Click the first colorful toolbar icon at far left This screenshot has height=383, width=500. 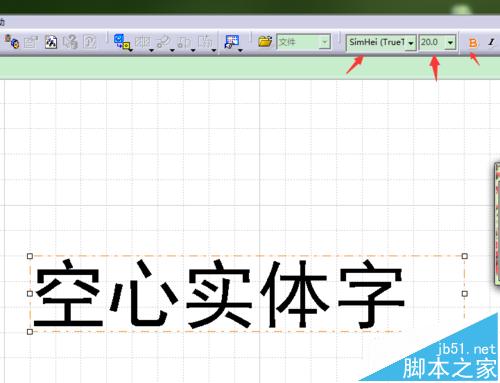click(12, 42)
